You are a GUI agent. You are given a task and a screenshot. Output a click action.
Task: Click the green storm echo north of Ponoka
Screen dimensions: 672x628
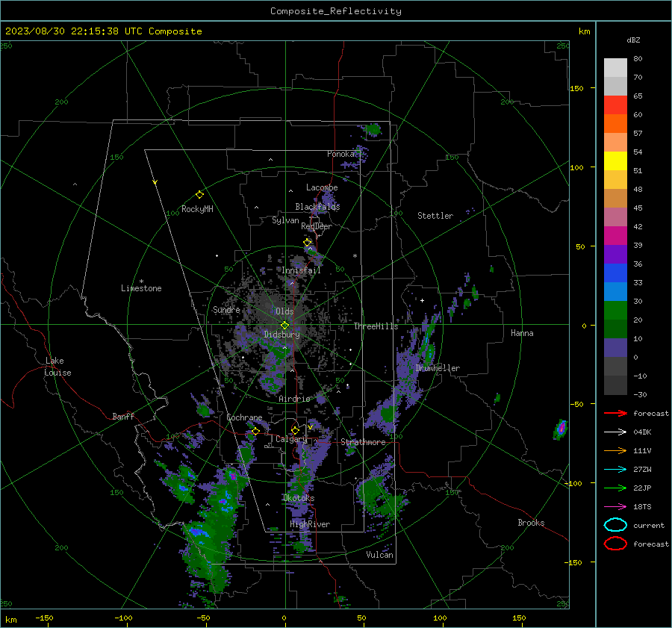pos(373,129)
